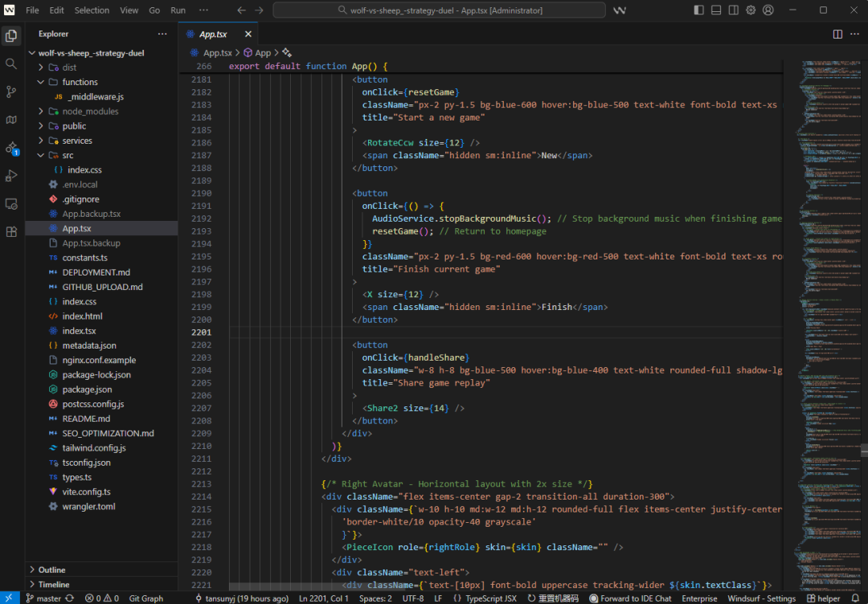Collapse the functions folder
This screenshot has width=868, height=604.
click(x=41, y=82)
